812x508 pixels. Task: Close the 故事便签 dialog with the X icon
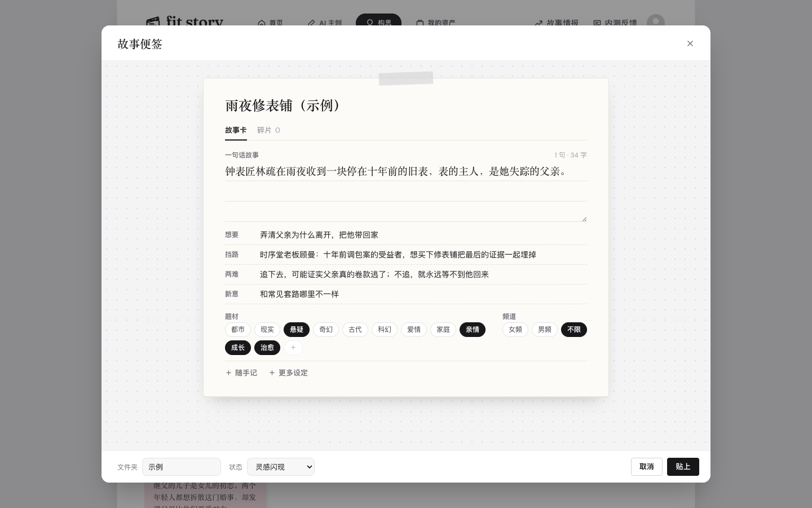pos(690,43)
